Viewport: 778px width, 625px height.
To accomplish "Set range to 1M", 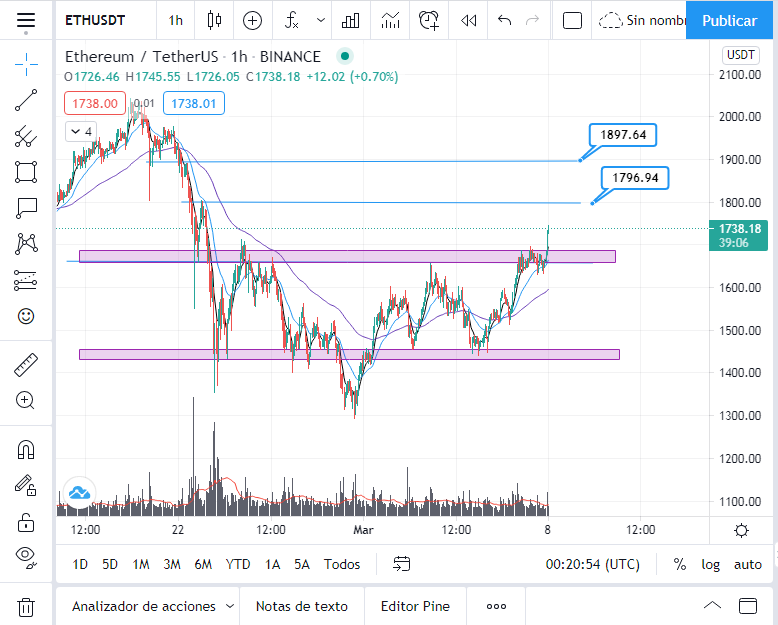I will (141, 564).
